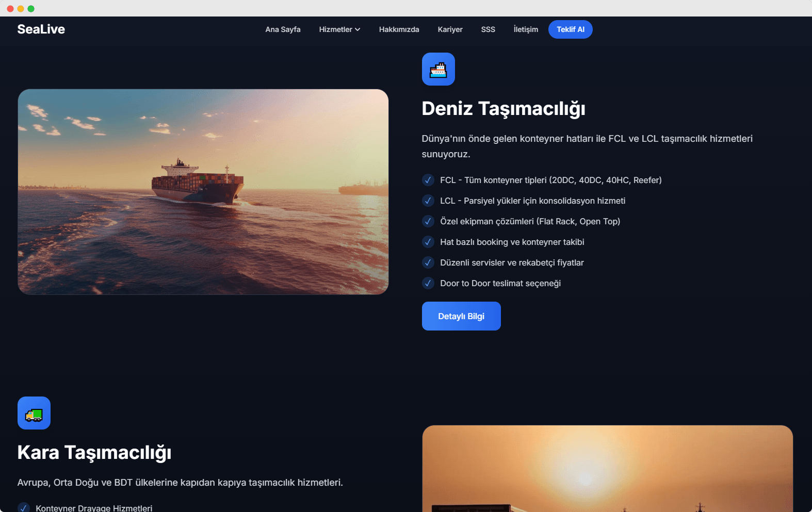Click the Teklif Al button
Screen dimensions: 812x512
point(571,29)
